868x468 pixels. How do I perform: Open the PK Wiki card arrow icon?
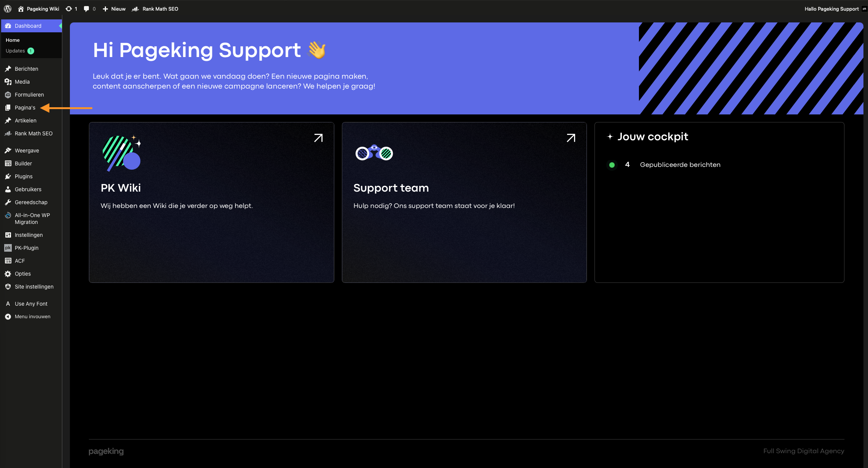318,138
